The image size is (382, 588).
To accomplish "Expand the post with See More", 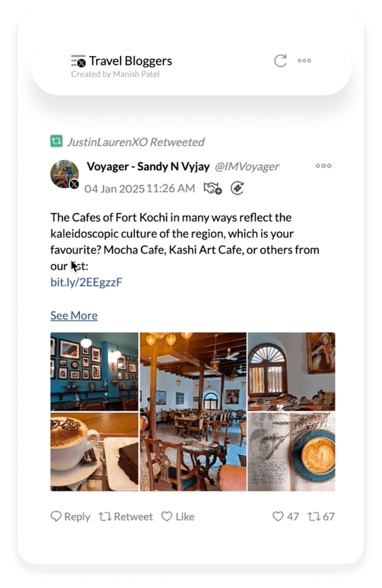I will [x=74, y=316].
